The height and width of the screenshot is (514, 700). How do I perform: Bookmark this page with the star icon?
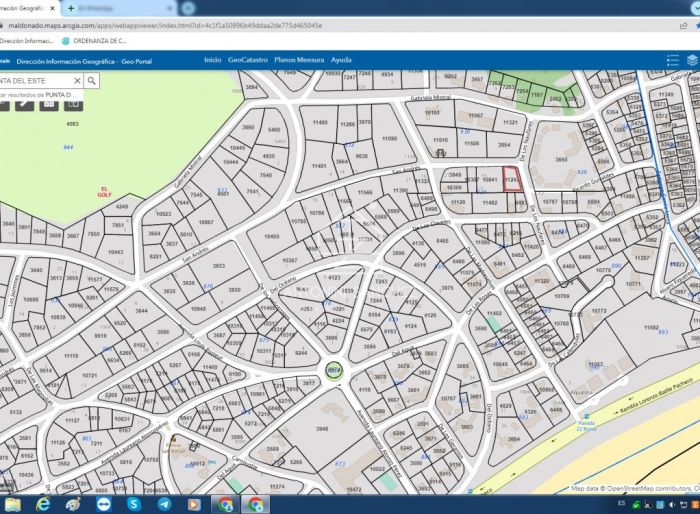coord(697,26)
